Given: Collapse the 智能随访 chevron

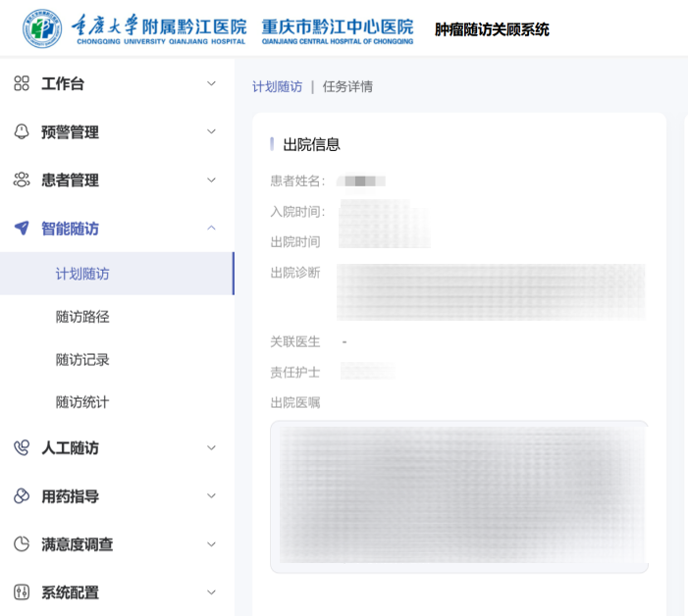Looking at the screenshot, I should click(211, 228).
